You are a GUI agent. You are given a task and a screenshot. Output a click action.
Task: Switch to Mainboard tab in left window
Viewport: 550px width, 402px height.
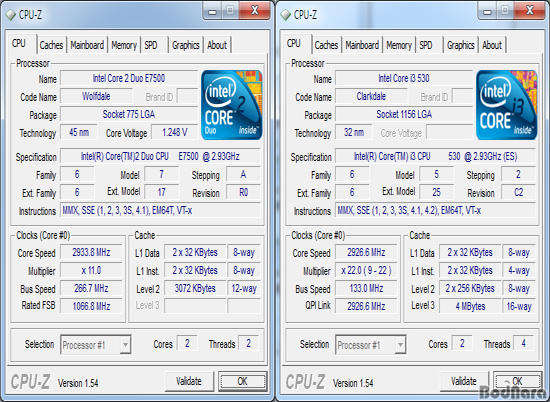point(87,45)
